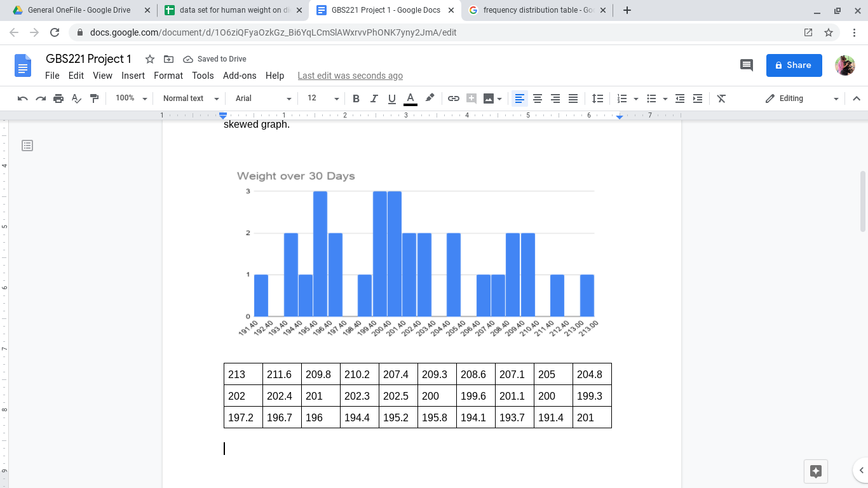The height and width of the screenshot is (488, 868).
Task: Open Editing mode dropdown
Action: pos(802,98)
